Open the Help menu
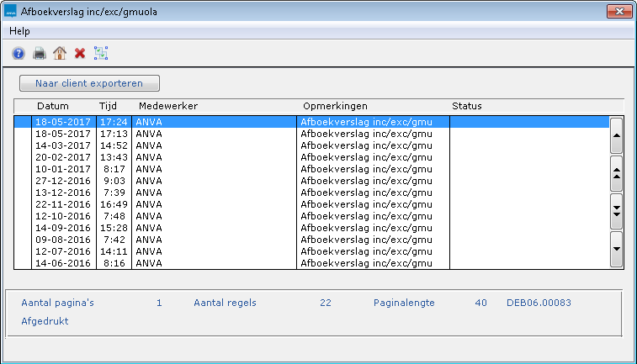 20,31
